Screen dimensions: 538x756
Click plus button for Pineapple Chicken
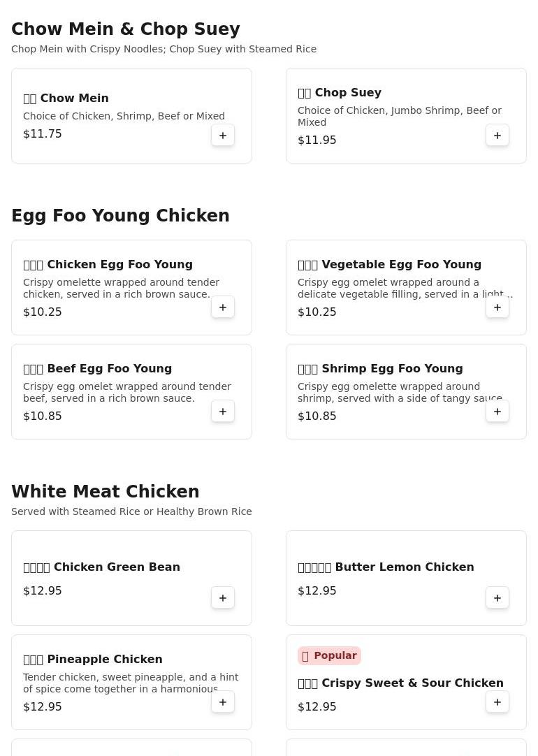point(223,702)
